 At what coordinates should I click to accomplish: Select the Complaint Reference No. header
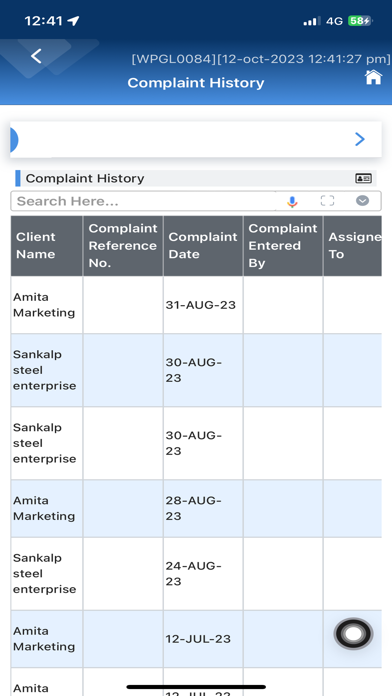click(123, 246)
